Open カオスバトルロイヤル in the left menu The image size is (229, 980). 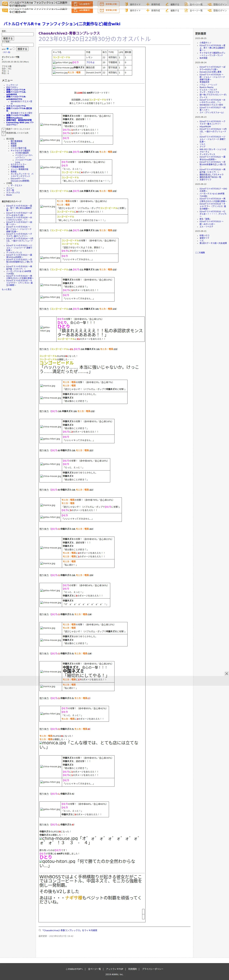16,106
